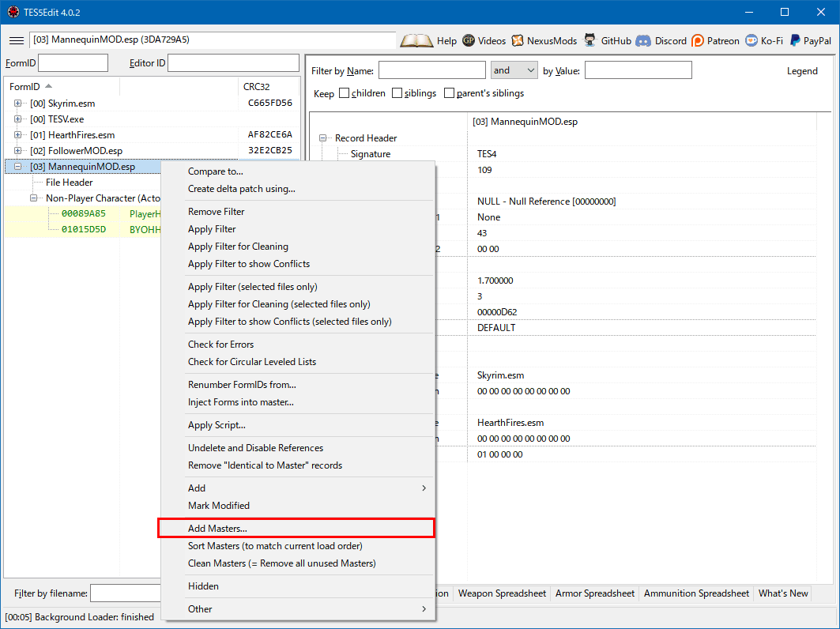Expand the HearthFires.esm tree node

tap(17, 135)
